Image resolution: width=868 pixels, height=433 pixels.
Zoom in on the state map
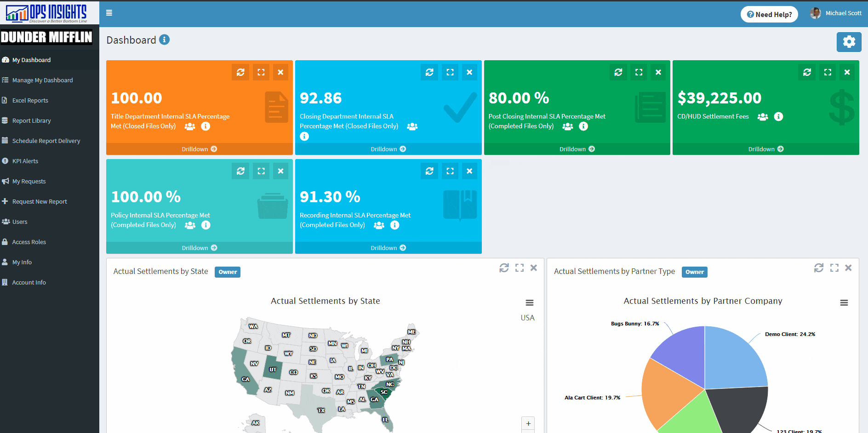(528, 423)
